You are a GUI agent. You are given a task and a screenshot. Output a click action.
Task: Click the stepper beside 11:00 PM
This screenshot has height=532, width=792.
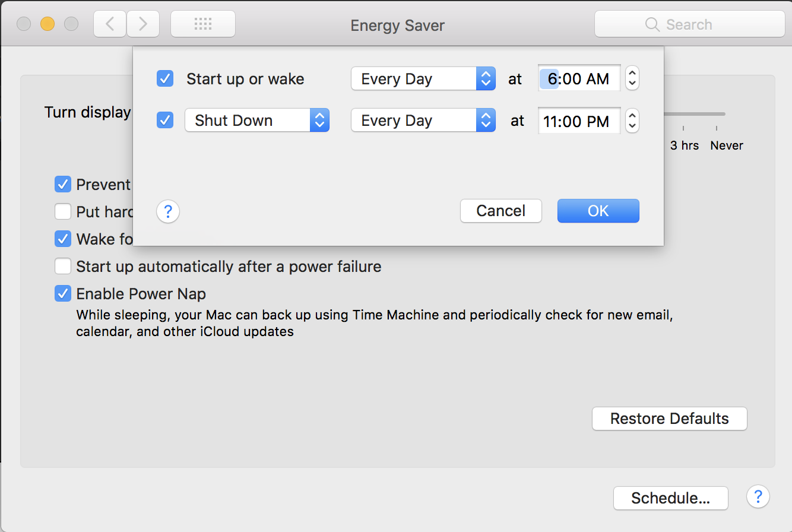(x=632, y=121)
